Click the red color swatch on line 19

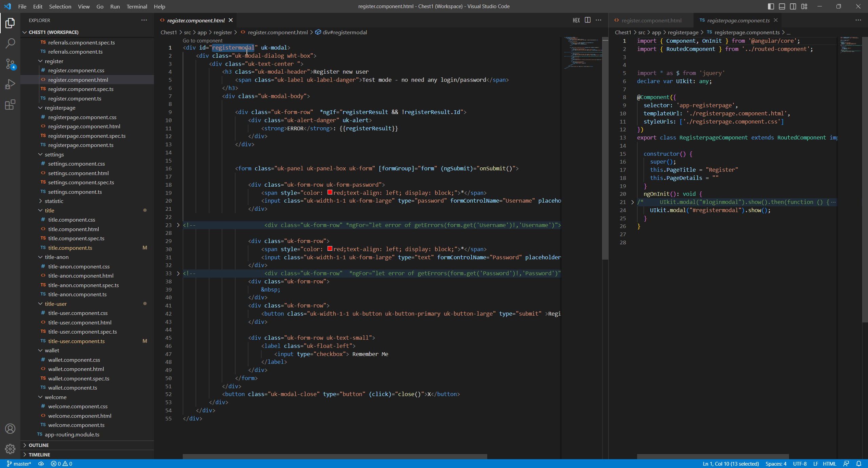coord(330,192)
